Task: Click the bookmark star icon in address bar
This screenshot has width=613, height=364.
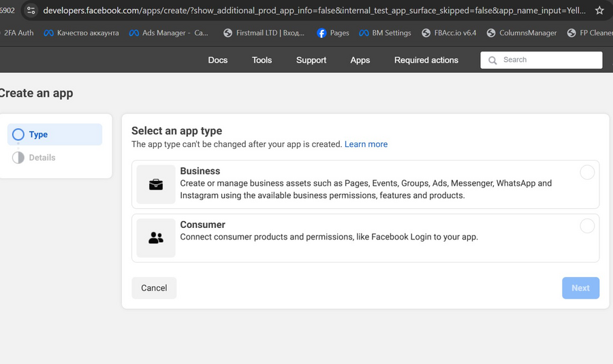Action: click(599, 10)
